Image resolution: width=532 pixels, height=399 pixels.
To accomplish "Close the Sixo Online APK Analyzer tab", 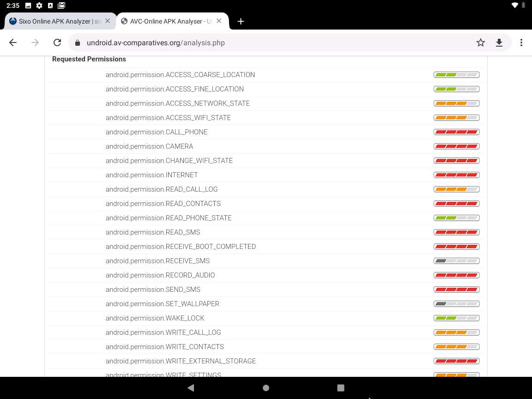I will tap(108, 21).
